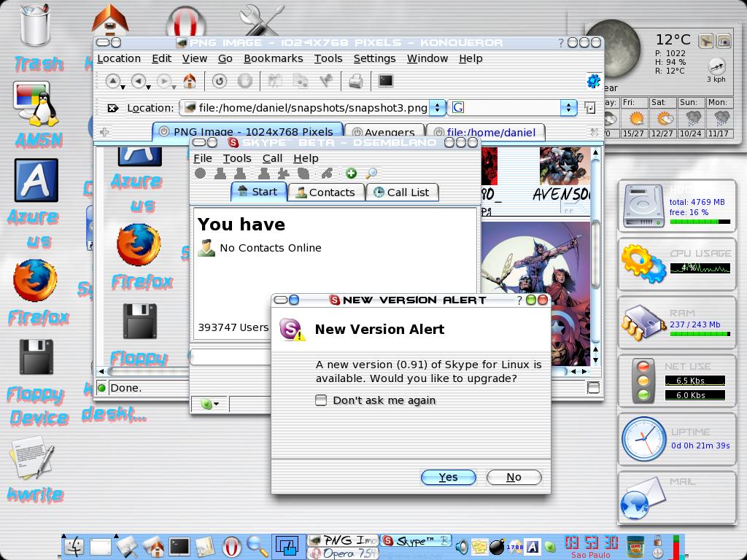Open the Skype status dropdown at bottom left
This screenshot has height=560, width=747.
pyautogui.click(x=209, y=404)
